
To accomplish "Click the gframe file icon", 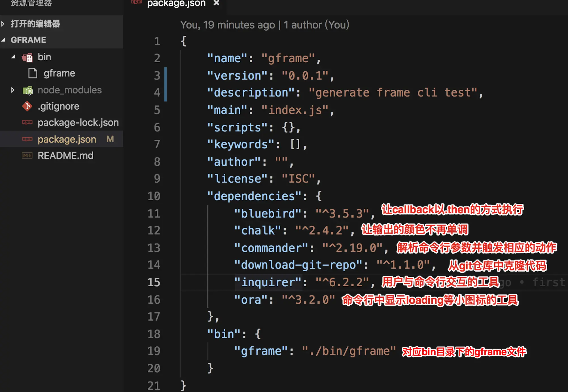I will pos(33,73).
